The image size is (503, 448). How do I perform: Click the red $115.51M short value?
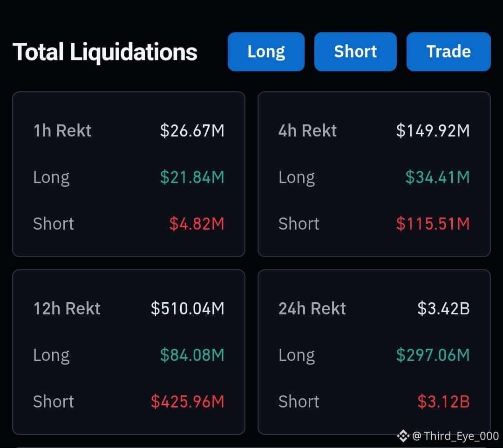[x=433, y=224]
